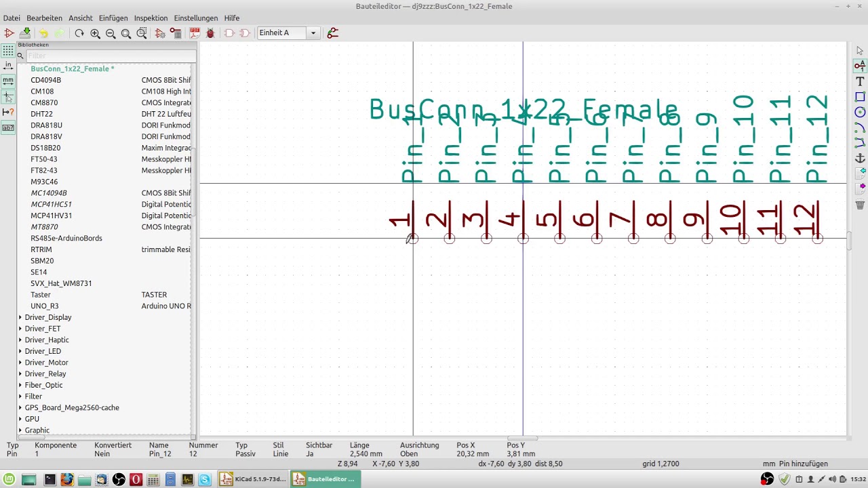The width and height of the screenshot is (868, 488).
Task: Choose the arrow selection tool
Action: 860,50
